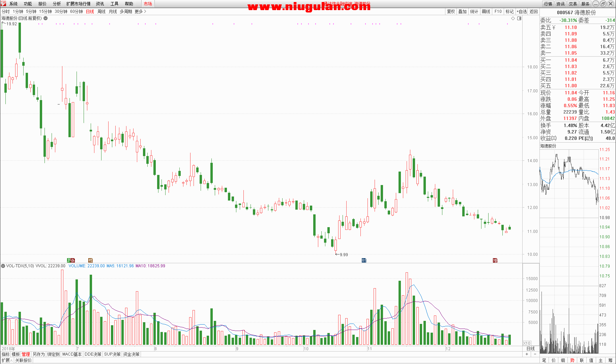Click the blue 财 marker below the chart

pos(364,260)
